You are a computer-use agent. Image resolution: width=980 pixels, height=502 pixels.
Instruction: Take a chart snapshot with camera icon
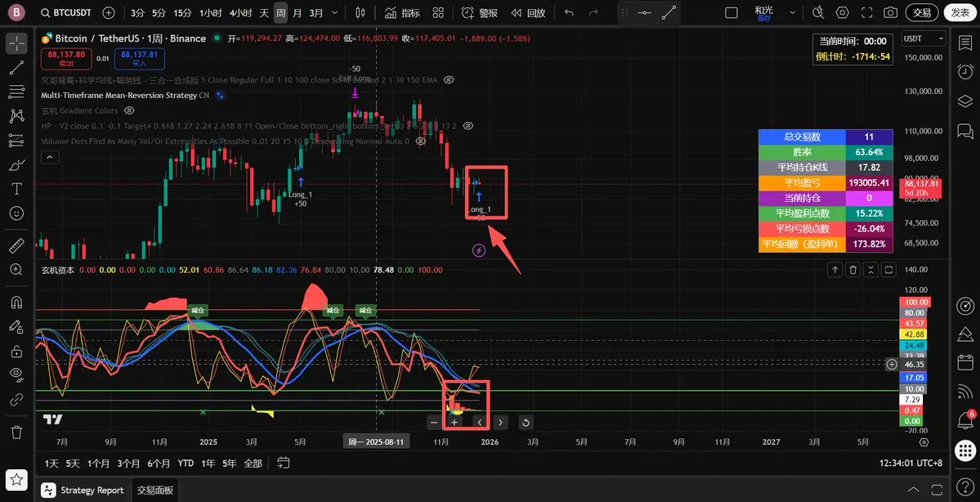[890, 12]
